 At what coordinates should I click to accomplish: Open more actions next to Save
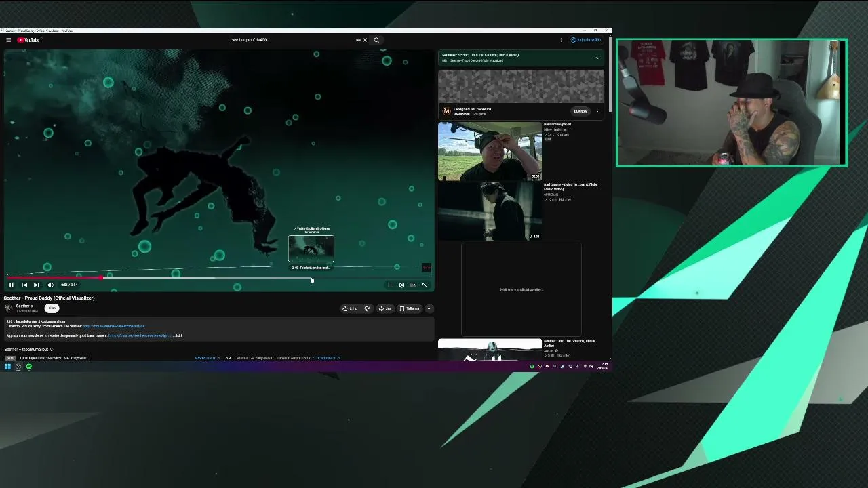[429, 308]
